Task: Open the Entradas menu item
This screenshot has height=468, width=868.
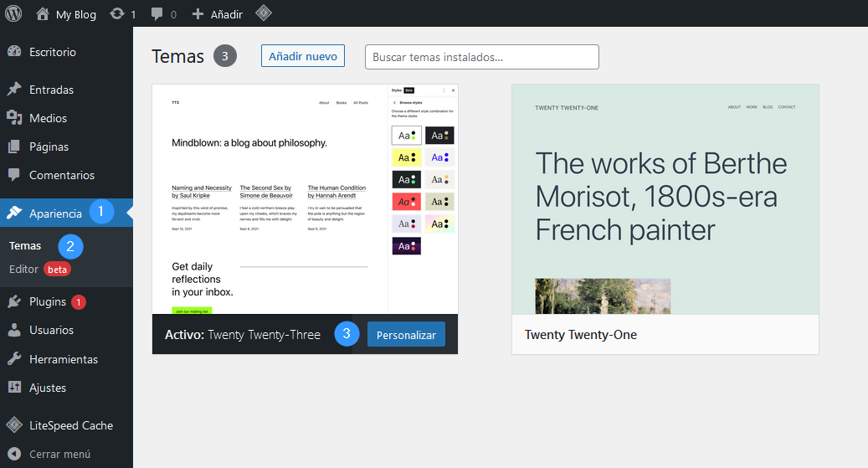Action: [66, 90]
